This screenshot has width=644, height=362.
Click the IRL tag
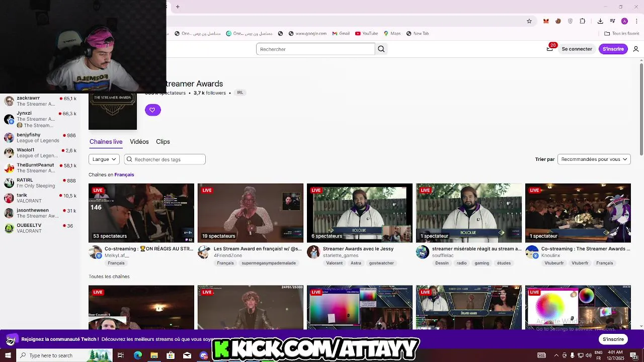[240, 93]
